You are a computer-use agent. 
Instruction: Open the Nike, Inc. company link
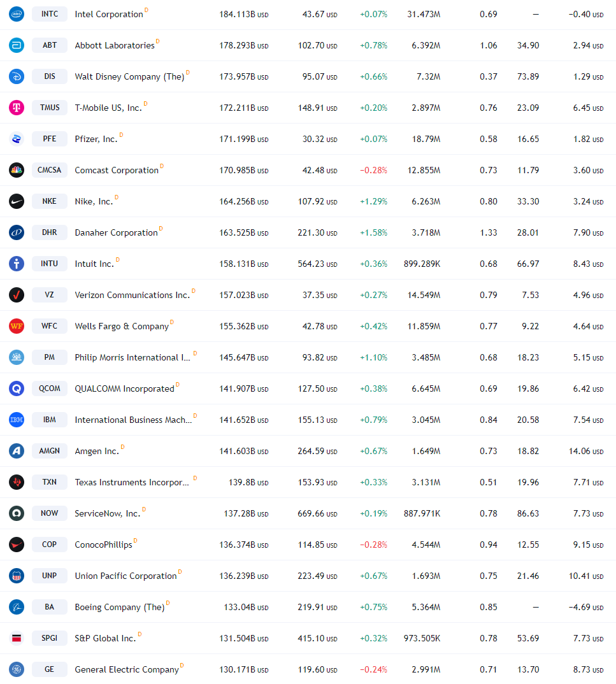click(x=94, y=201)
